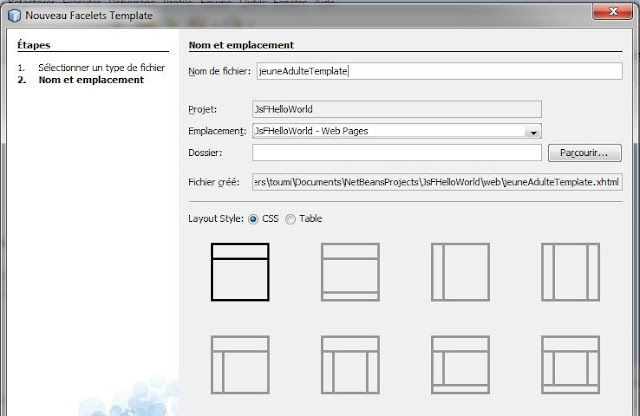Image resolution: width=640 pixels, height=416 pixels.
Task: Pick the left sidebar only layout
Action: point(460,272)
